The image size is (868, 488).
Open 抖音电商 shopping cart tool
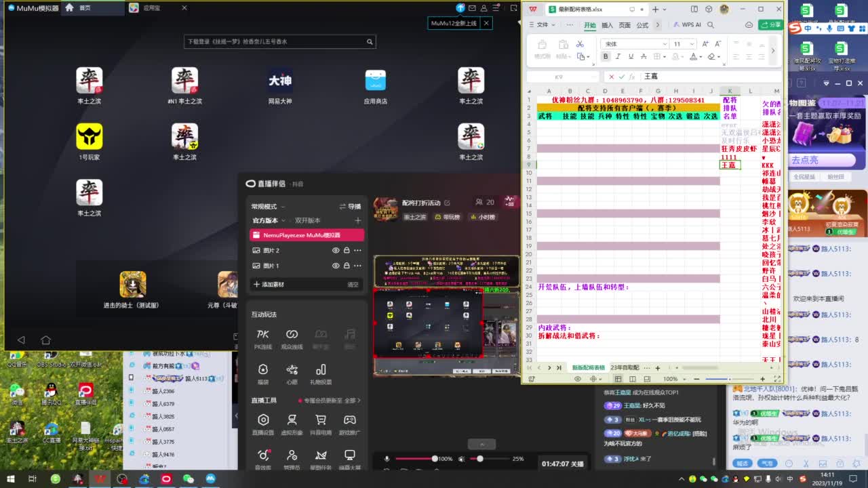(321, 424)
